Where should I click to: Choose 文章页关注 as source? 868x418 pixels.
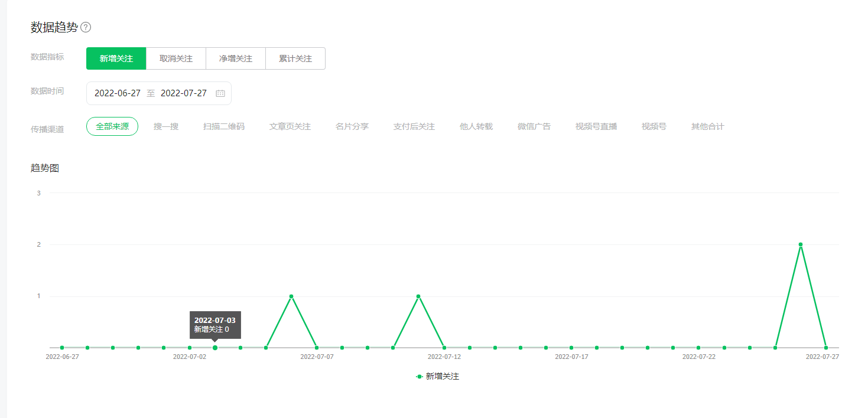[x=290, y=126]
